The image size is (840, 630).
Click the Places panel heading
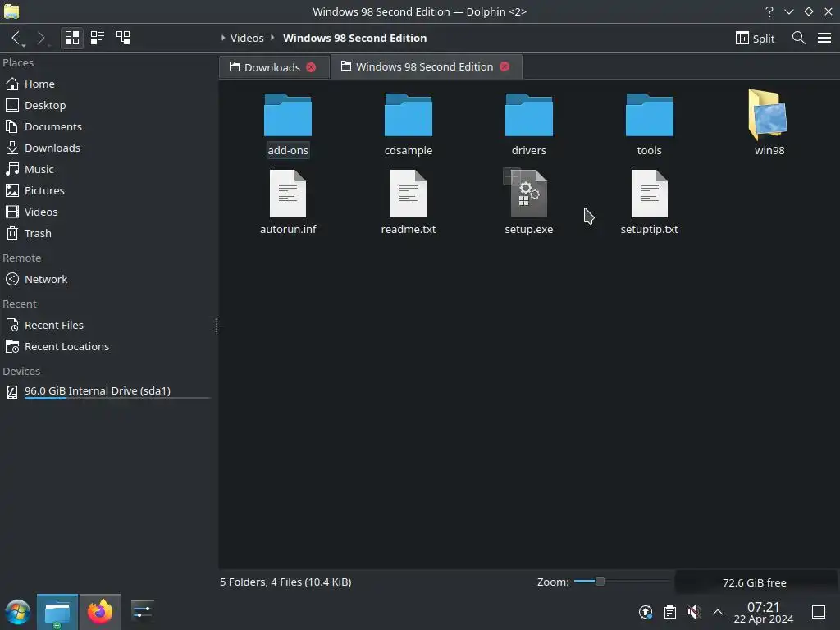click(18, 62)
